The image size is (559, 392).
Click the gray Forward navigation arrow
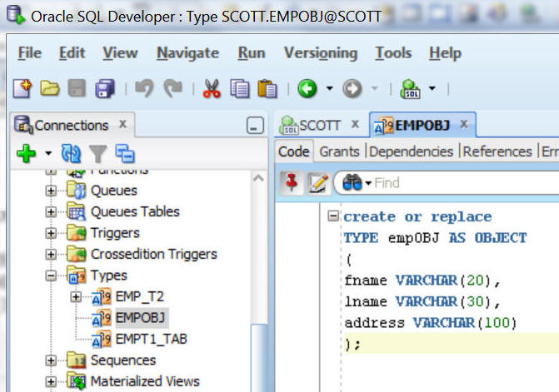click(352, 88)
